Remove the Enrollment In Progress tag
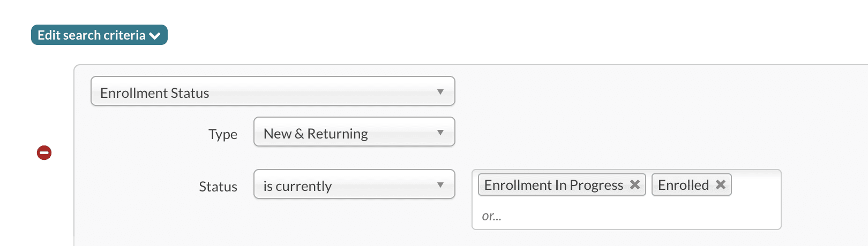Viewport: 868px width, 246px height. click(635, 184)
